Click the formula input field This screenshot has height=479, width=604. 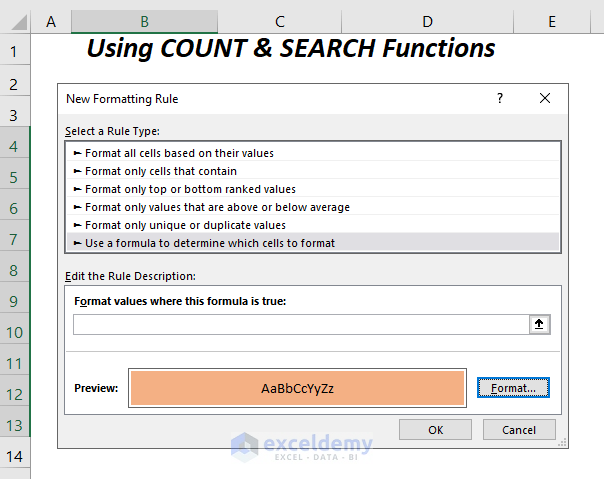300,324
